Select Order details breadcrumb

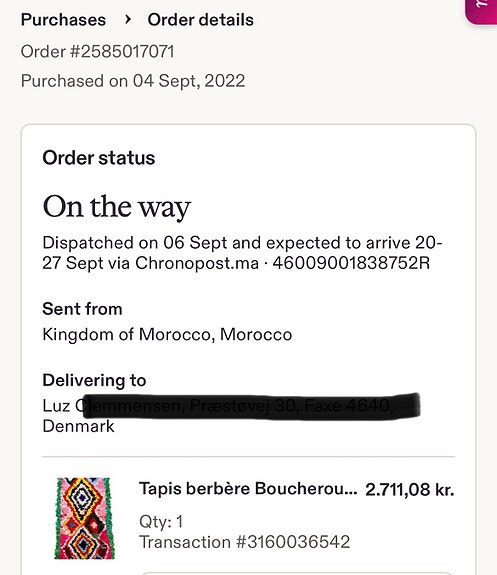click(200, 20)
